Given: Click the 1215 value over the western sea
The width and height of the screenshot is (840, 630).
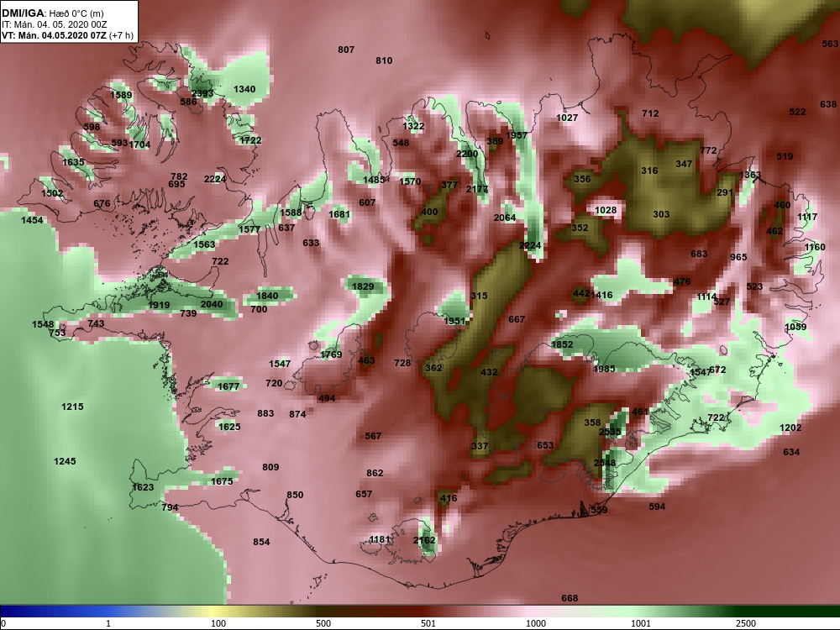Looking at the screenshot, I should [72, 407].
